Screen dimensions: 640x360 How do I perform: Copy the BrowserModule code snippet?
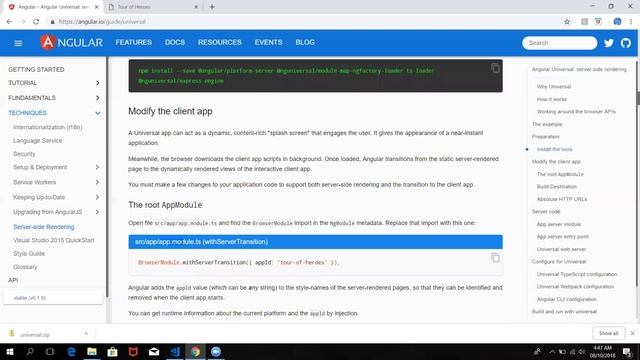495,258
